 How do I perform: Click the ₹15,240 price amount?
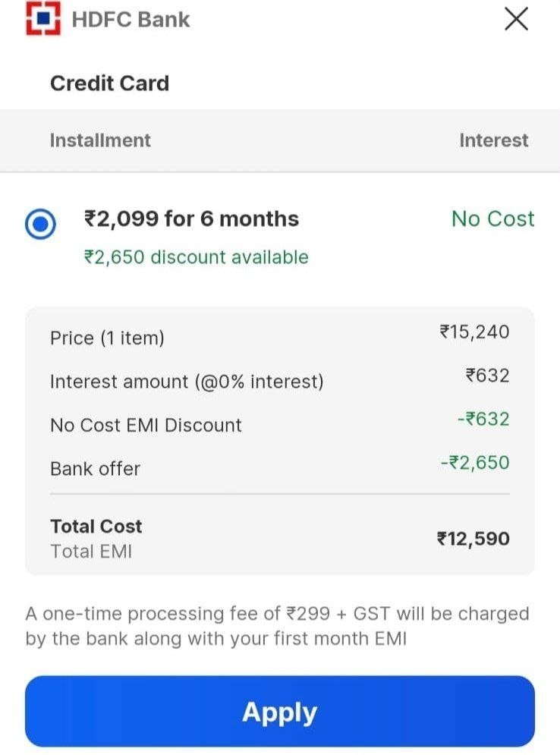click(474, 332)
